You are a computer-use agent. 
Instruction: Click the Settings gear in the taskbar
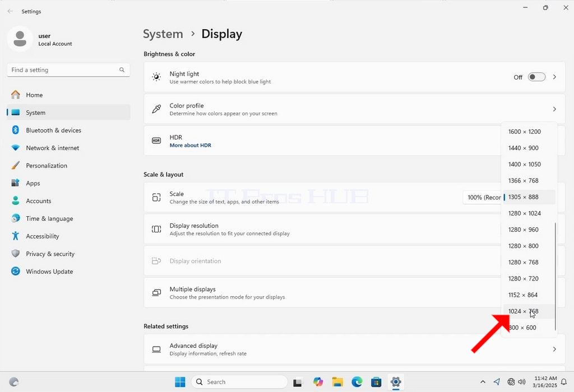tap(396, 382)
